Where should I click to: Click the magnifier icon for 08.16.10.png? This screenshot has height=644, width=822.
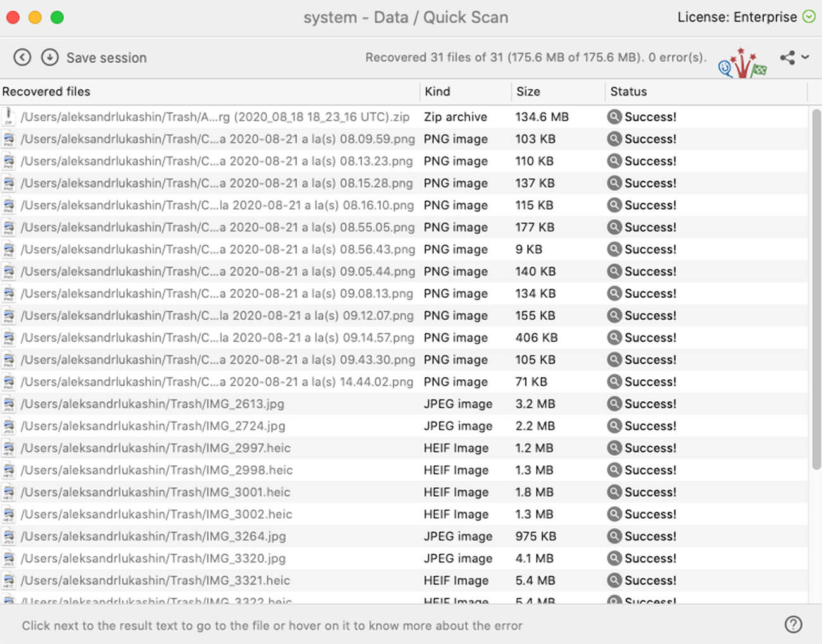[x=614, y=205]
